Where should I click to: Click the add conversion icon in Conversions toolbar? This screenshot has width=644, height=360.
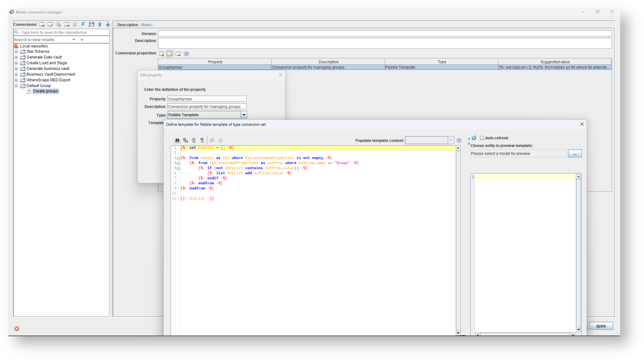coord(42,24)
